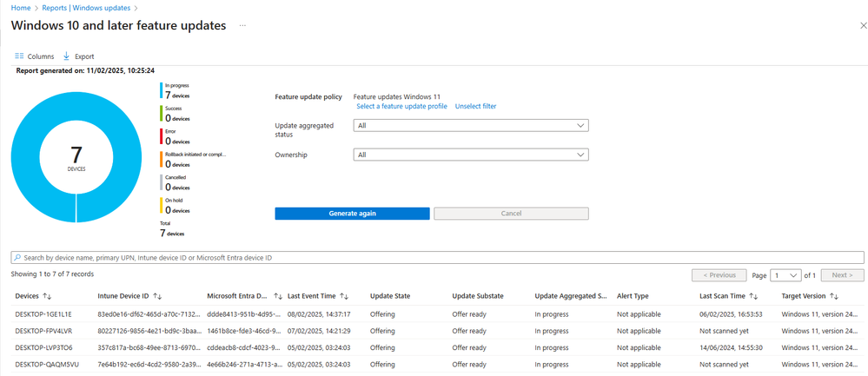Sort by Microsoft Entra Device ID arrows
Viewport: 868px width, 376px height.
[278, 296]
